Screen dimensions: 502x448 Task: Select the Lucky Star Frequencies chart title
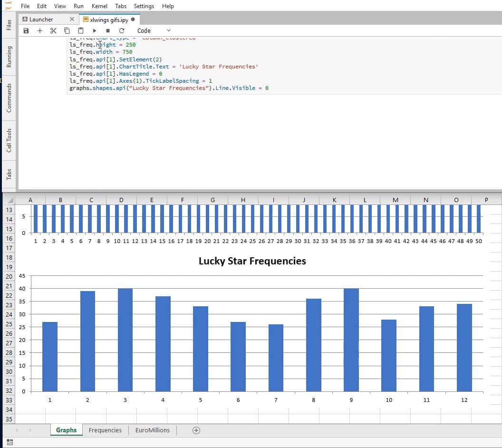[252, 261]
